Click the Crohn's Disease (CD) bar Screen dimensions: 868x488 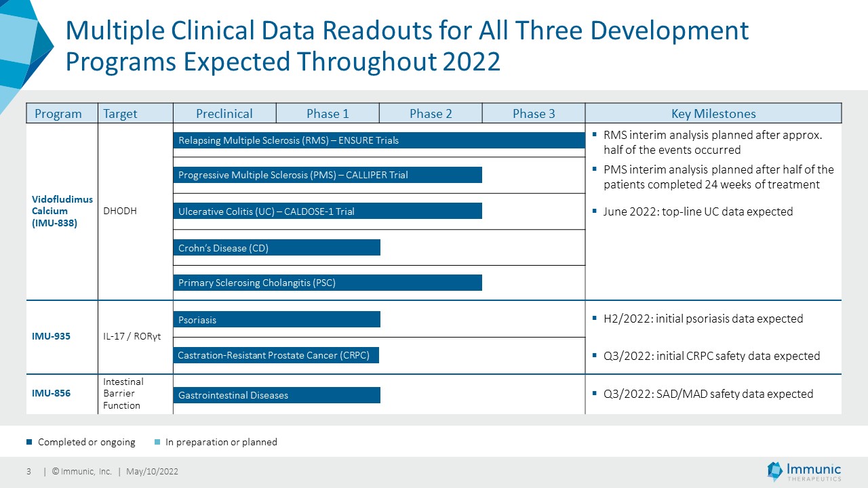tap(277, 247)
